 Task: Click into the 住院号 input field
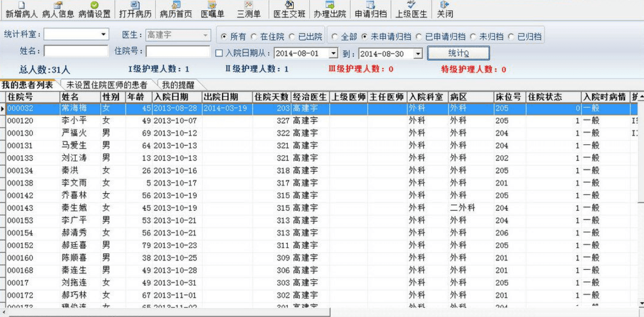[x=178, y=51]
